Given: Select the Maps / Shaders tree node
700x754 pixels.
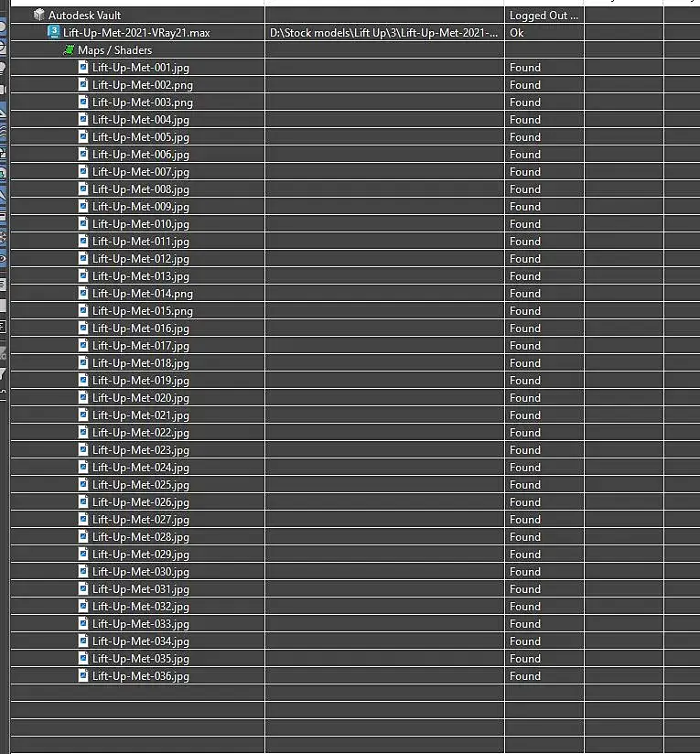Looking at the screenshot, I should click(x=115, y=50).
